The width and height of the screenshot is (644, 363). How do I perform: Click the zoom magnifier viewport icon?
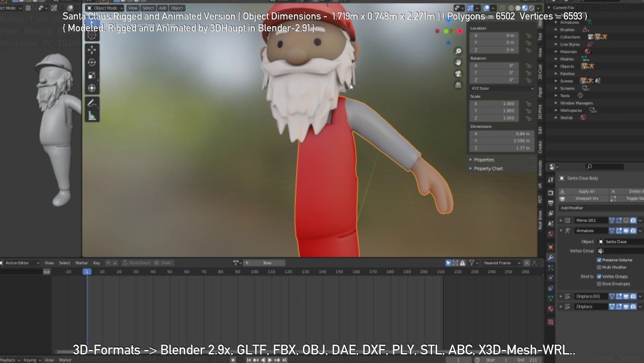[x=458, y=51]
